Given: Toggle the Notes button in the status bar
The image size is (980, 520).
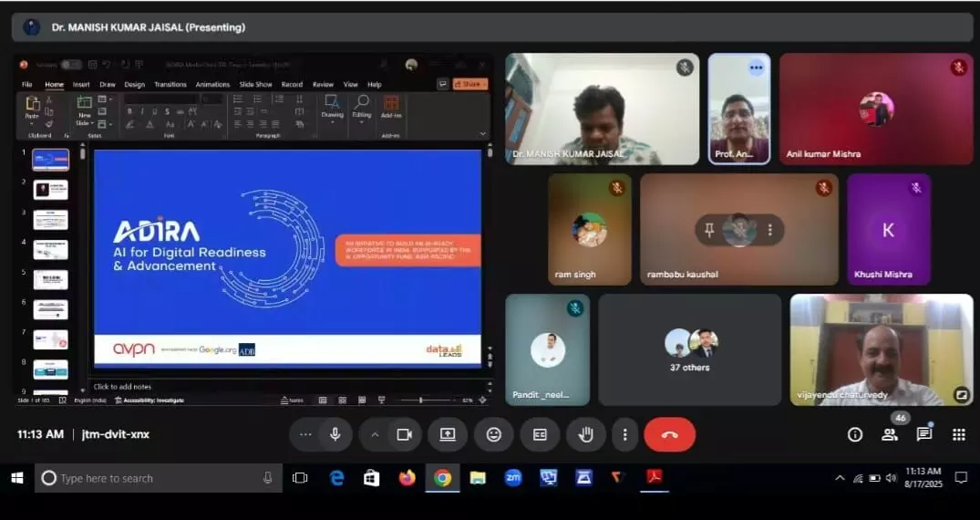Looking at the screenshot, I should pos(293,400).
